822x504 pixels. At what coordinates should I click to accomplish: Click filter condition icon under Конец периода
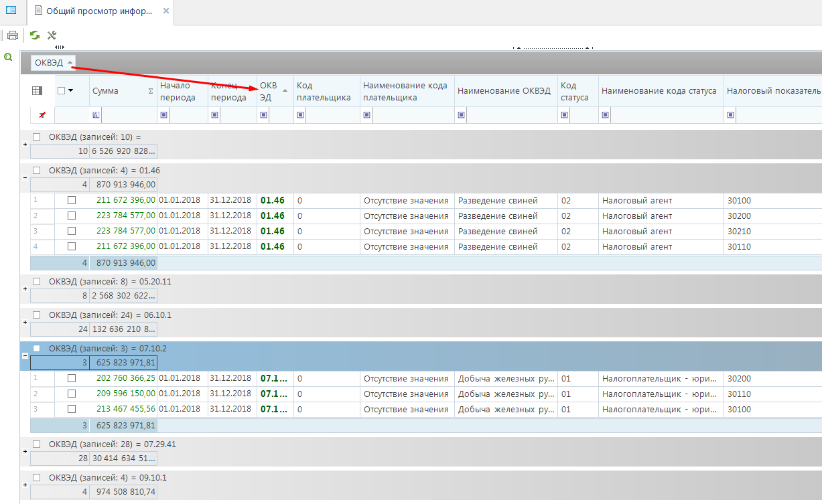point(214,115)
